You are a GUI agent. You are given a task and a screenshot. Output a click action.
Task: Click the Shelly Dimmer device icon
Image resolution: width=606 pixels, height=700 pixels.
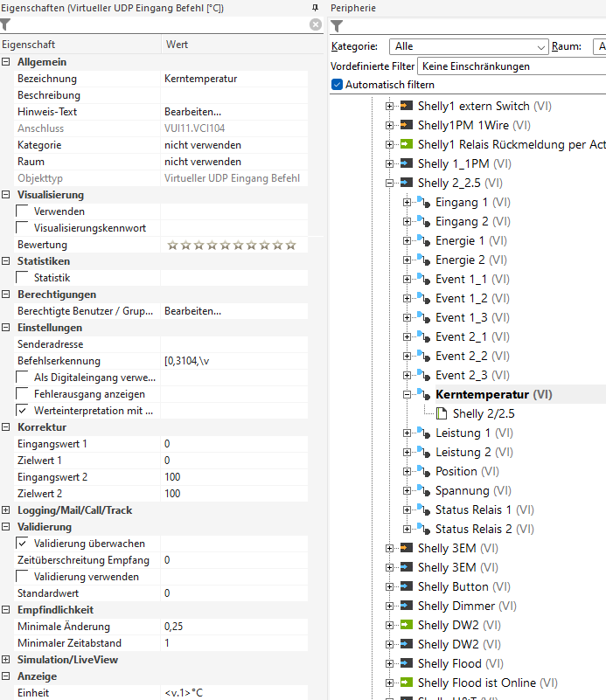click(407, 606)
